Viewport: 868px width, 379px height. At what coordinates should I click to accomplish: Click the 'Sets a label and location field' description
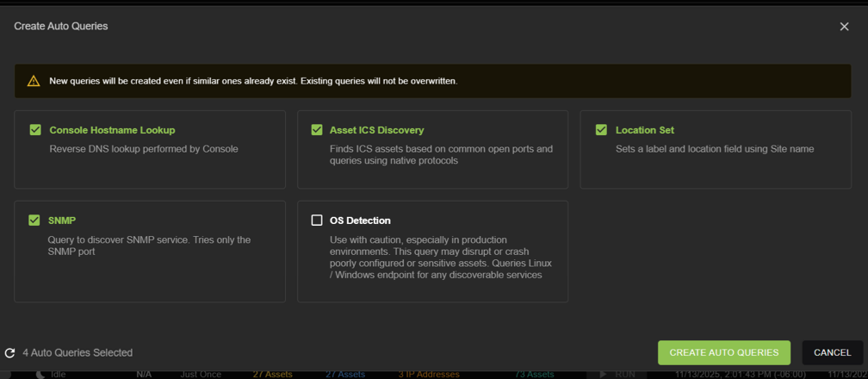(x=715, y=149)
